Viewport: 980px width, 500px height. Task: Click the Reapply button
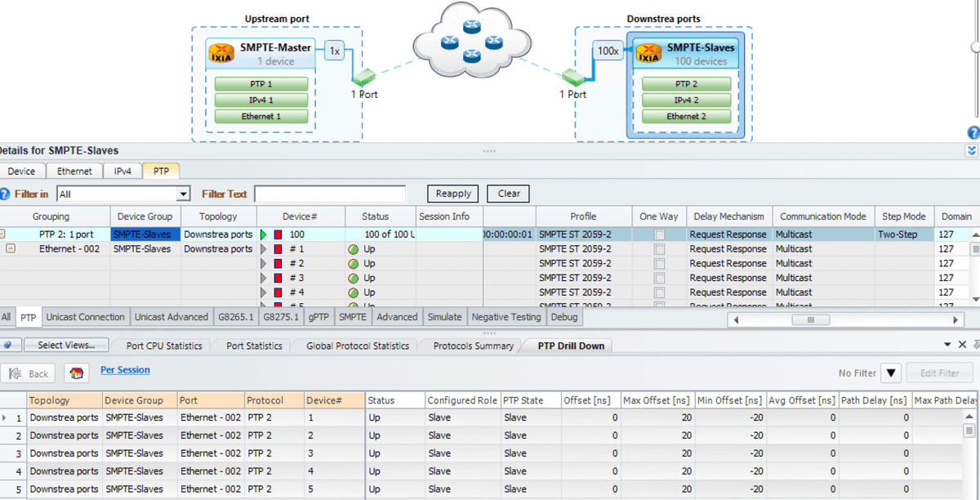click(453, 194)
